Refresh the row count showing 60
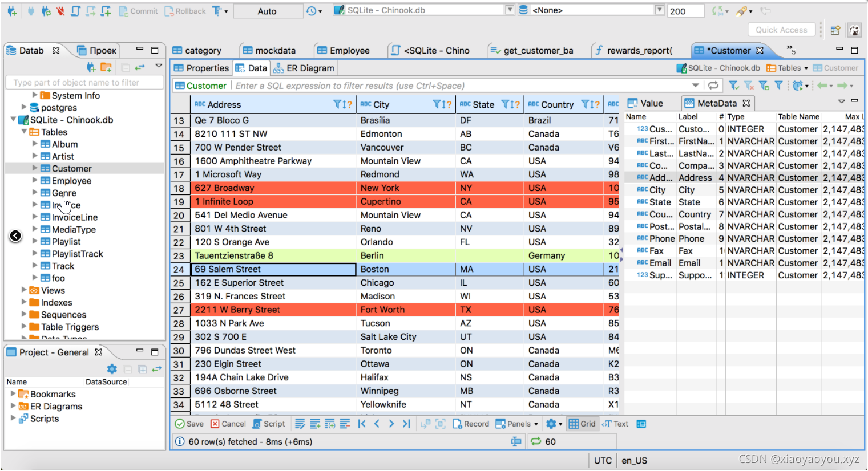The height and width of the screenshot is (471, 868). [x=536, y=441]
